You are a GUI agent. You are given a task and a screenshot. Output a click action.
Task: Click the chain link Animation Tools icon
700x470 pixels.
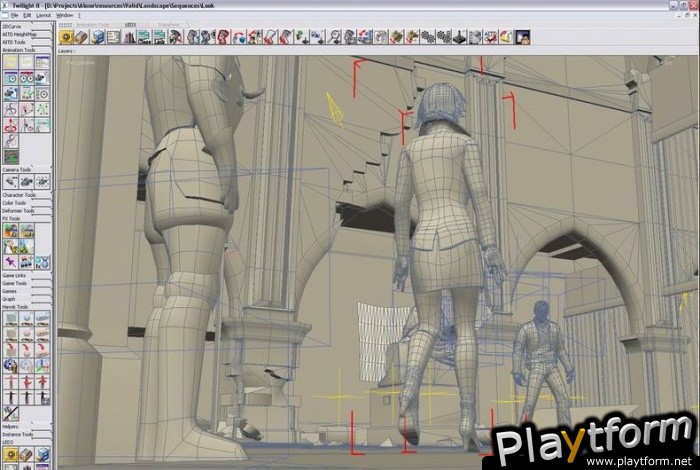click(x=11, y=141)
